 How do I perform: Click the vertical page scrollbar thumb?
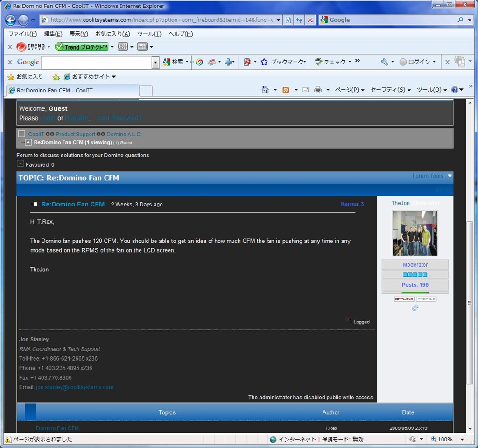[x=470, y=303]
